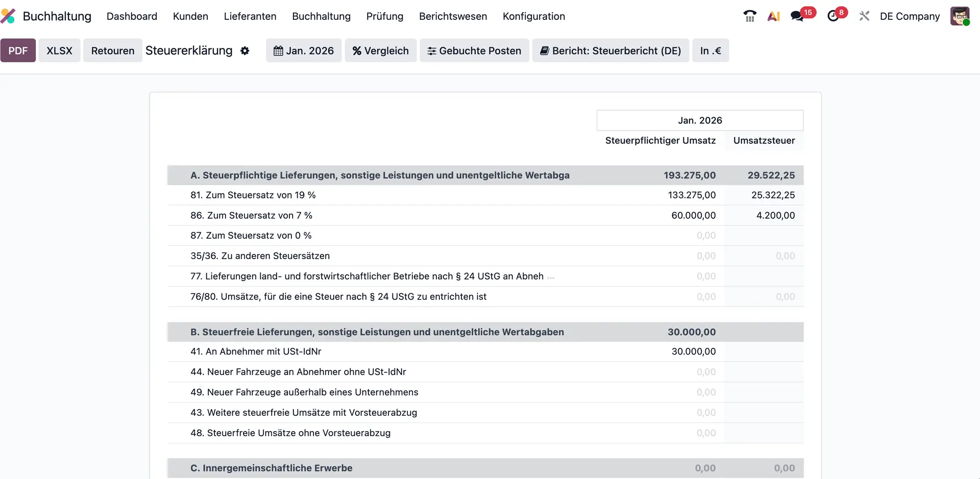Open Discuss messages with 15 notifications
This screenshot has width=980, height=479.
point(797,16)
